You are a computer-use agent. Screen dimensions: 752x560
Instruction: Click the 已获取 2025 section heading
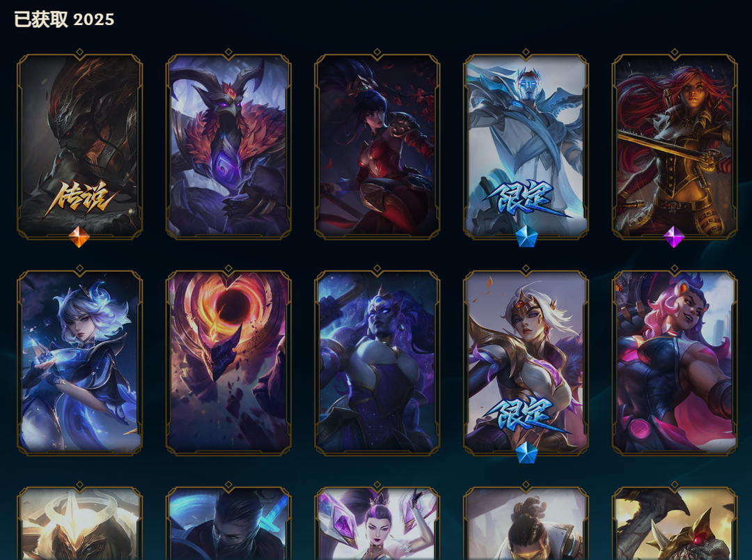tap(64, 20)
